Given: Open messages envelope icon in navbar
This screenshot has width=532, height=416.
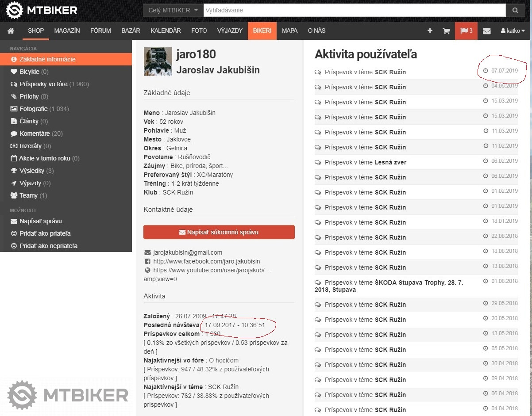Looking at the screenshot, I should (x=486, y=31).
